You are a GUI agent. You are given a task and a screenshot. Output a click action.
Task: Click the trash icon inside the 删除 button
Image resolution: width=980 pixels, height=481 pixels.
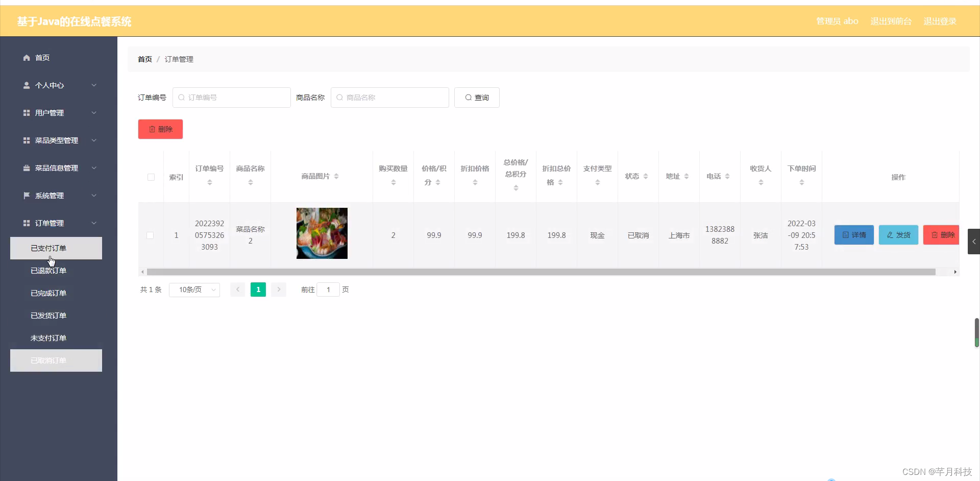(152, 129)
